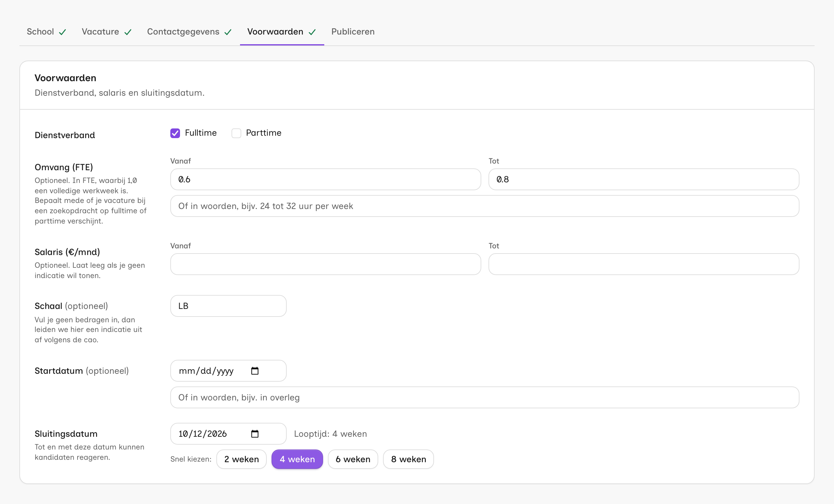Focus the Omvang Tot field showing 0.8
The height and width of the screenshot is (504, 834).
pyautogui.click(x=644, y=179)
